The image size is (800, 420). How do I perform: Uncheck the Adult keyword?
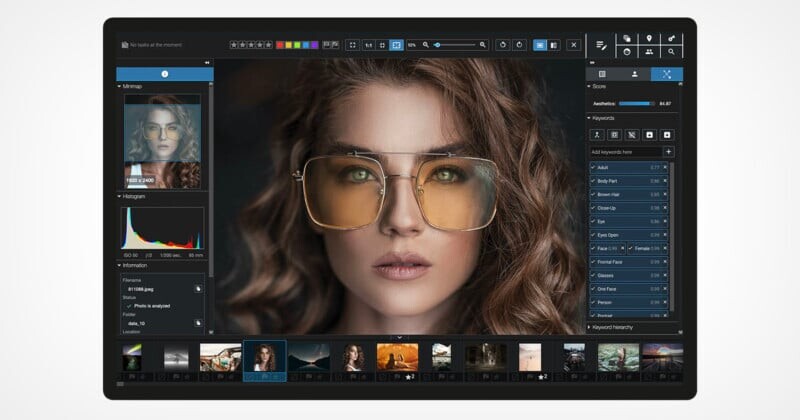(x=593, y=166)
